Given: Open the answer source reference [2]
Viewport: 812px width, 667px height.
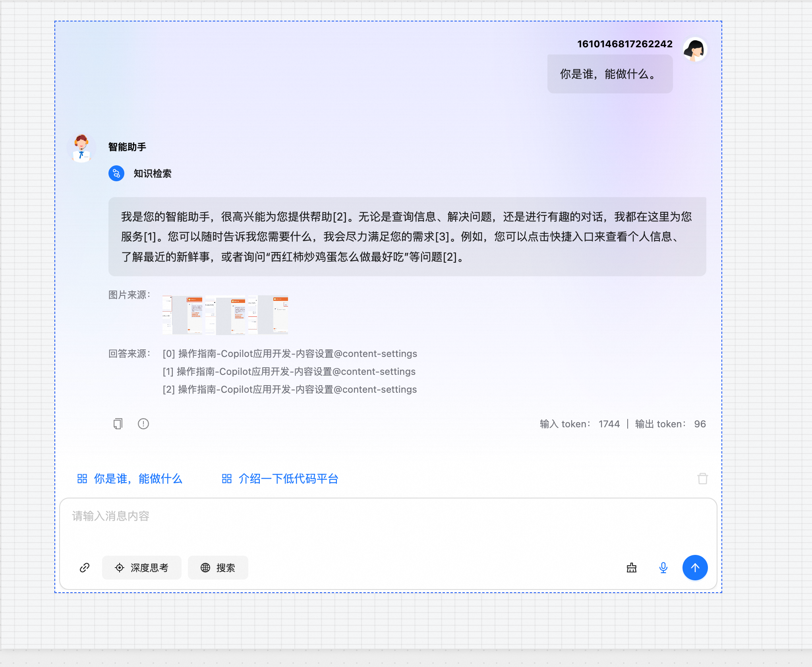Looking at the screenshot, I should (290, 390).
